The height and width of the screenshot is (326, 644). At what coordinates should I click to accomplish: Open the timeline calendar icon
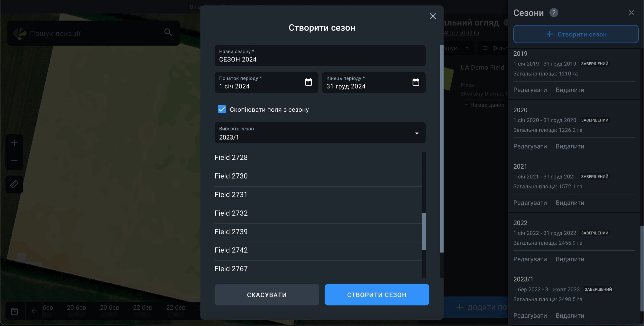pos(14,311)
